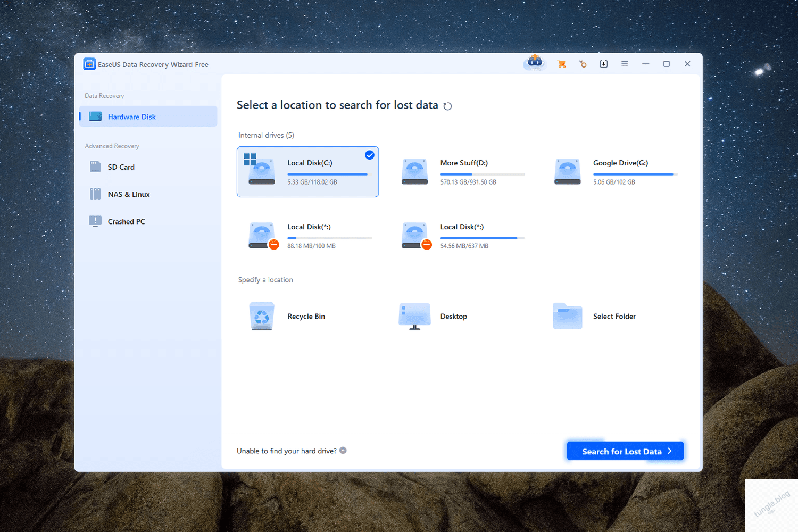Viewport: 798px width, 532px height.
Task: Click the key activation icon
Action: pyautogui.click(x=583, y=64)
